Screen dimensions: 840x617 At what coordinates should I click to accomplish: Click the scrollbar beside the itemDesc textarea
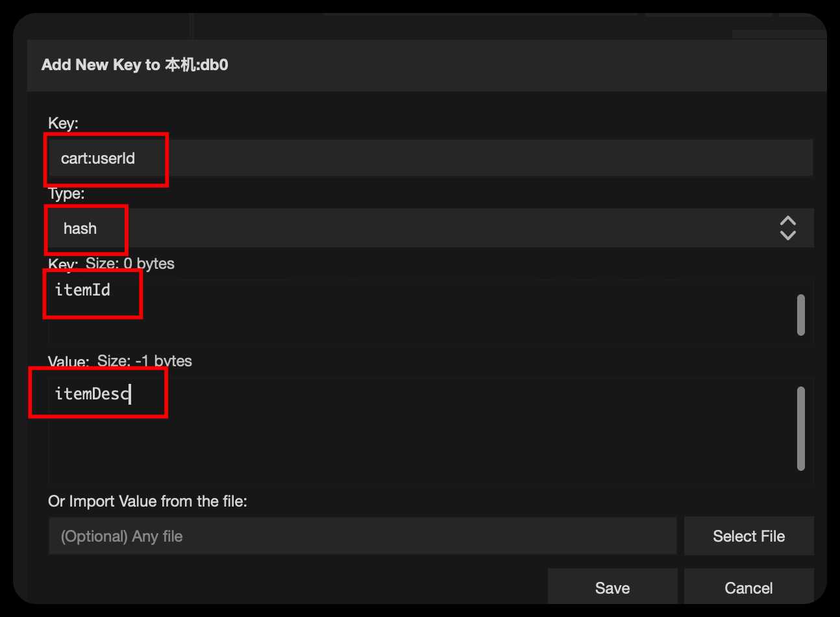pos(800,429)
